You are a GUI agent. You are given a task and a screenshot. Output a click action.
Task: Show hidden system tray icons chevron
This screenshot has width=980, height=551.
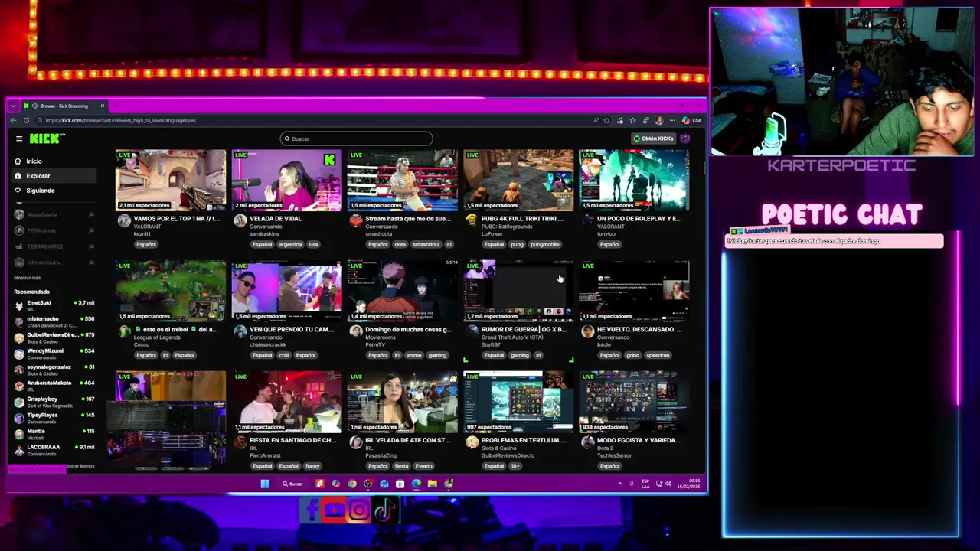tap(619, 484)
